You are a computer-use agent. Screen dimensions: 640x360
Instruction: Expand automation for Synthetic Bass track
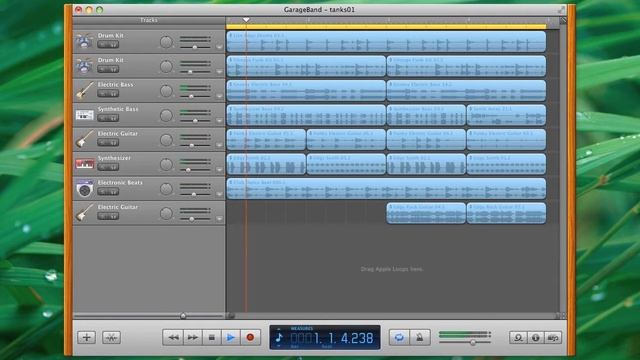point(219,120)
